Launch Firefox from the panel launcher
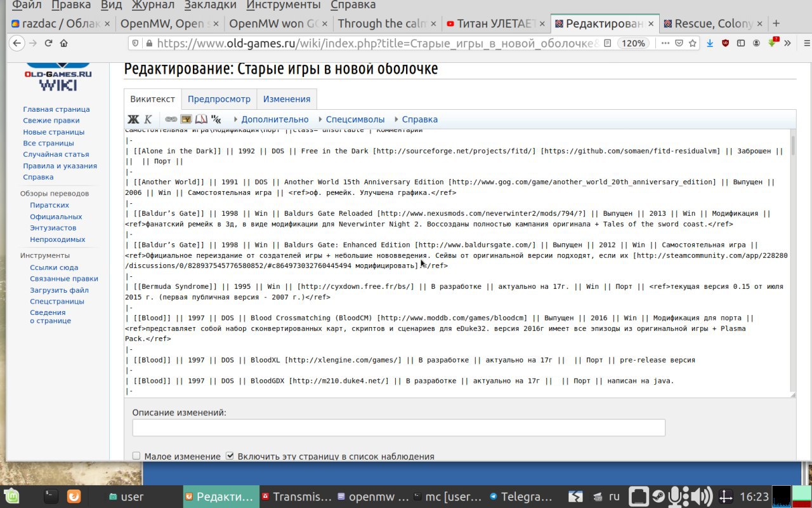Viewport: 812px width, 508px height. (x=74, y=497)
